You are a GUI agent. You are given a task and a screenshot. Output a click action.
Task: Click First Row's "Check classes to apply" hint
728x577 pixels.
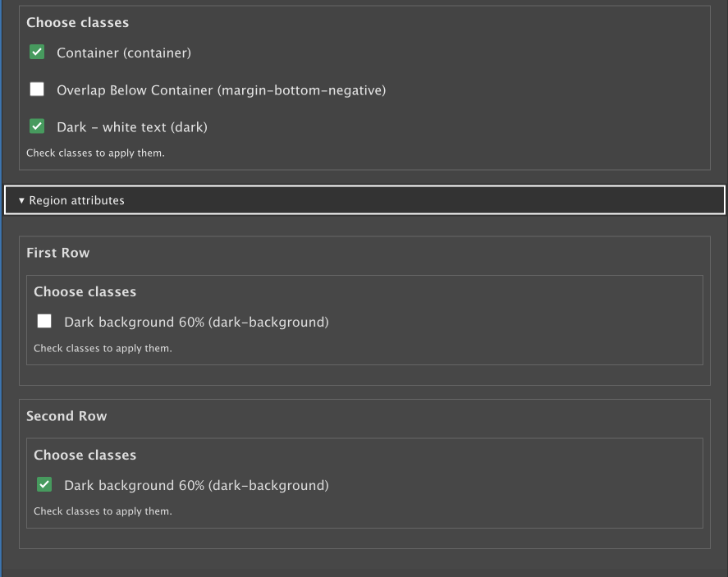(x=103, y=348)
